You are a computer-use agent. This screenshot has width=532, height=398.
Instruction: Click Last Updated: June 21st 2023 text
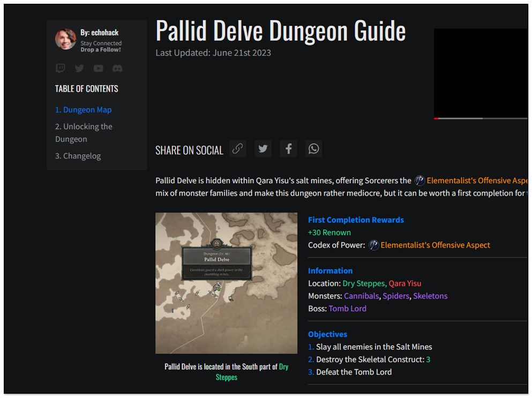coord(213,53)
